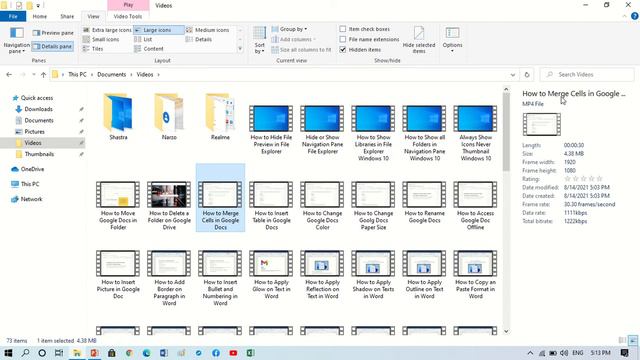Open folder Options
The height and width of the screenshot is (360, 640).
coord(452,40)
